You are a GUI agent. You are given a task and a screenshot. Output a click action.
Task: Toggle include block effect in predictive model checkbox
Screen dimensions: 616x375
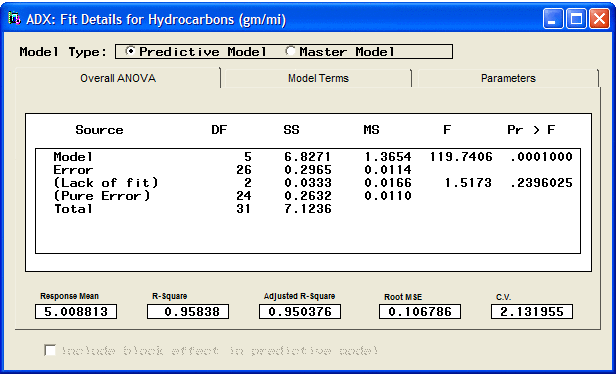pyautogui.click(x=50, y=350)
